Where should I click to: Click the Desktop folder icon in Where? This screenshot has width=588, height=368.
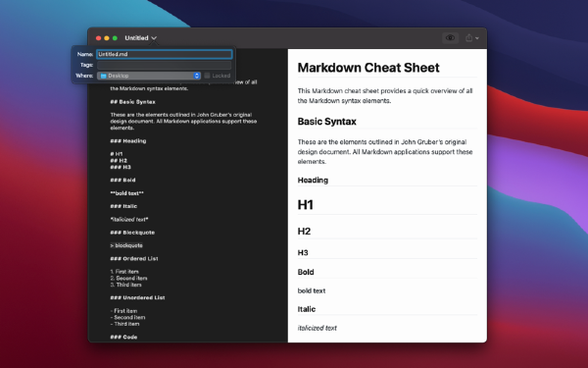(104, 76)
